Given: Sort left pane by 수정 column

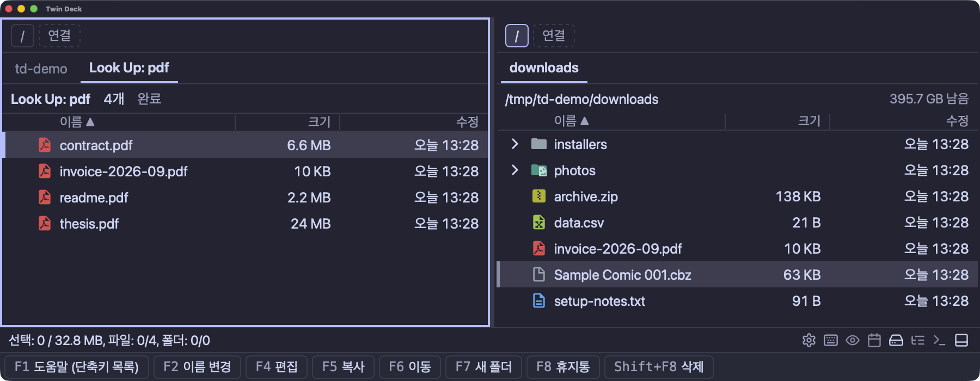Looking at the screenshot, I should tap(467, 122).
